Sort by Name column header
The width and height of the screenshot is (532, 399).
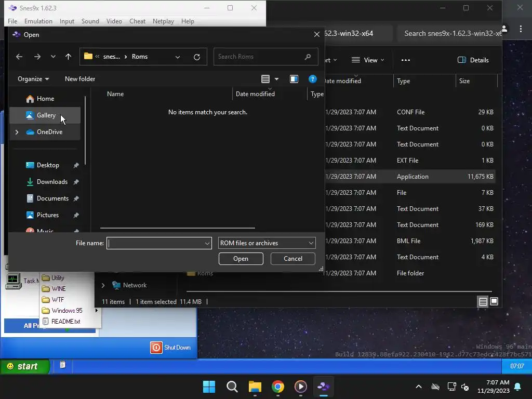click(x=115, y=94)
